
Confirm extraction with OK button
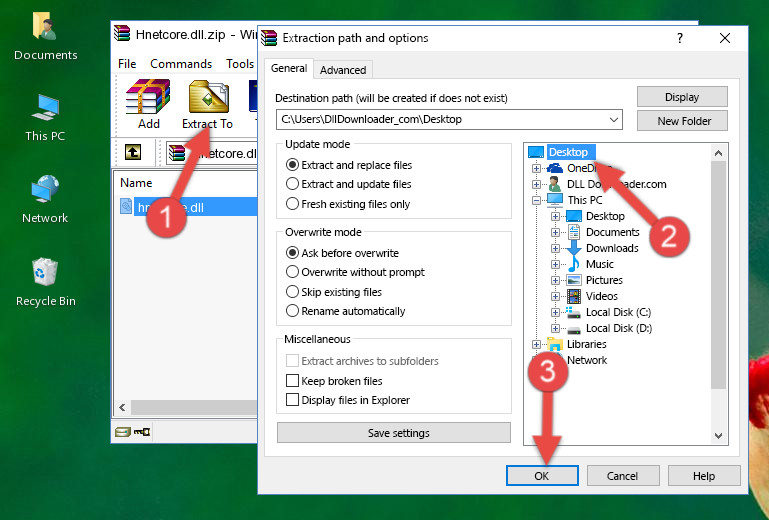tap(542, 476)
